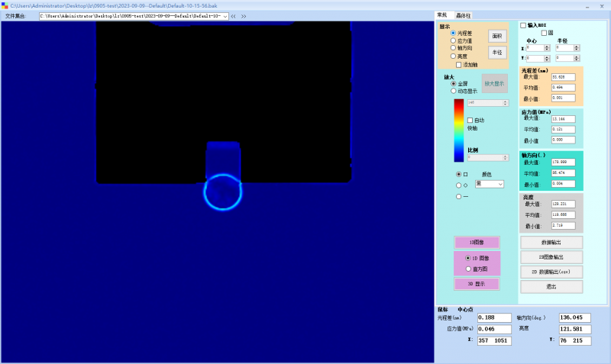The height and width of the screenshot is (364, 611).
Task: Click the 数据输出 button
Action: click(x=551, y=243)
